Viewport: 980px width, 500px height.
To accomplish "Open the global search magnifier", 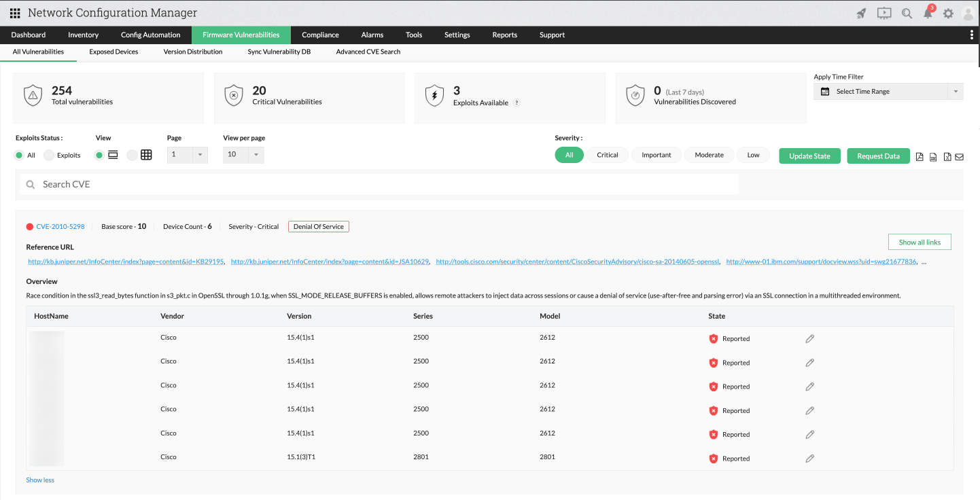I will click(907, 12).
